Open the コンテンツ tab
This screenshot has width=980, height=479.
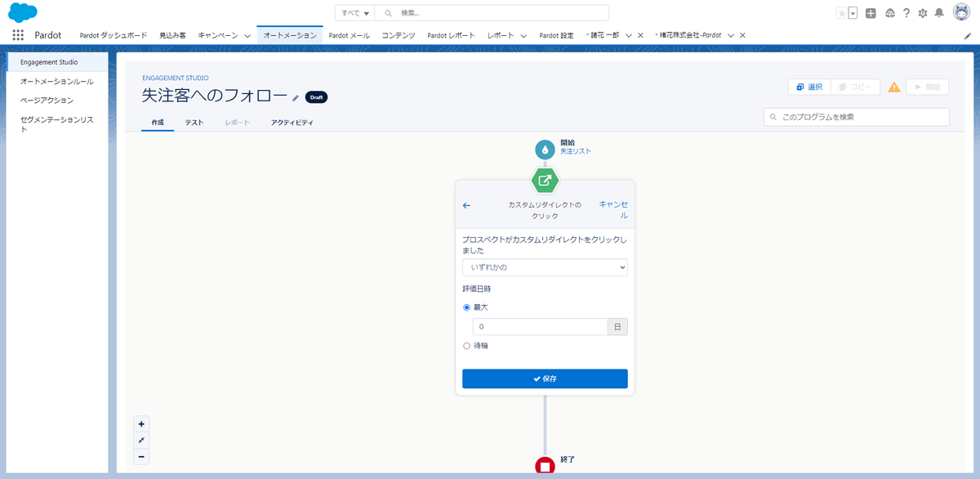point(399,35)
